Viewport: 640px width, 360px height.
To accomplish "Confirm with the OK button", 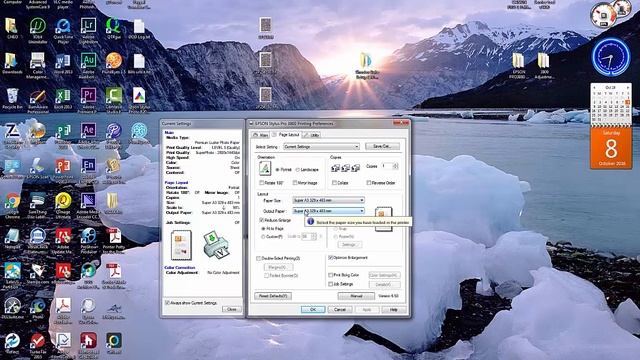I will [x=313, y=310].
